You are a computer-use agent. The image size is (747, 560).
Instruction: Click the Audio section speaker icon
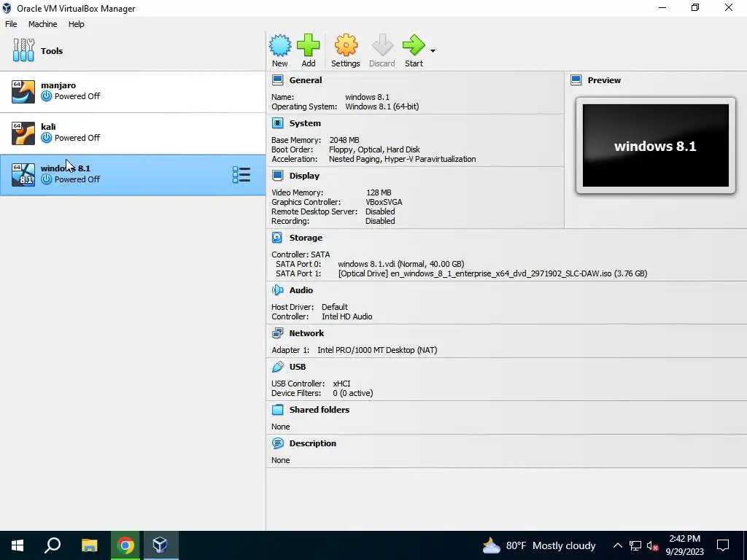coord(277,290)
